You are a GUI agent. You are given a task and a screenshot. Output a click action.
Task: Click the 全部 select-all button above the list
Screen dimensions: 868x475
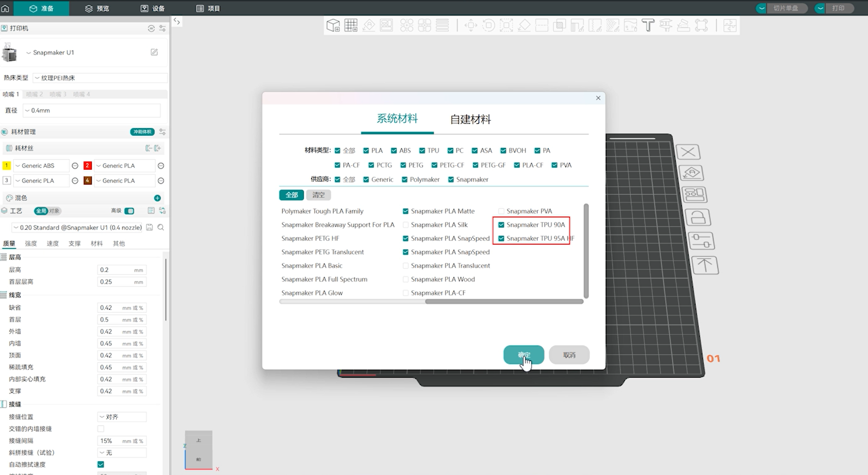point(292,195)
